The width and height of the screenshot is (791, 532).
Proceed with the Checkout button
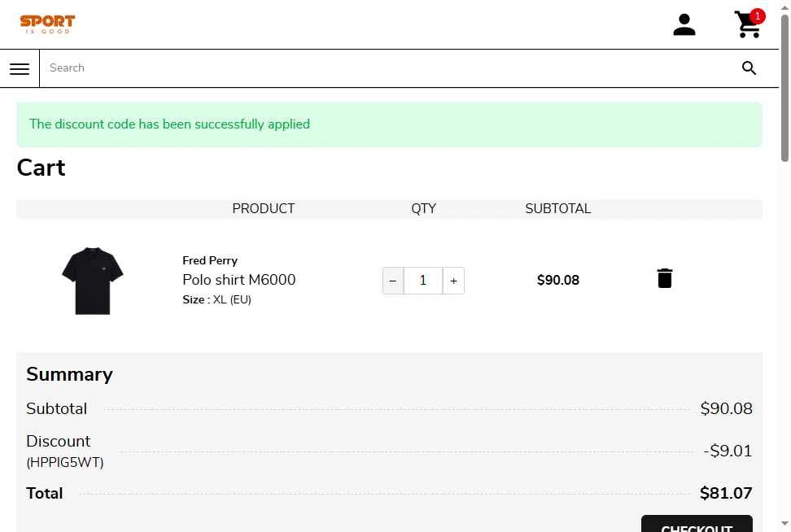point(697,525)
